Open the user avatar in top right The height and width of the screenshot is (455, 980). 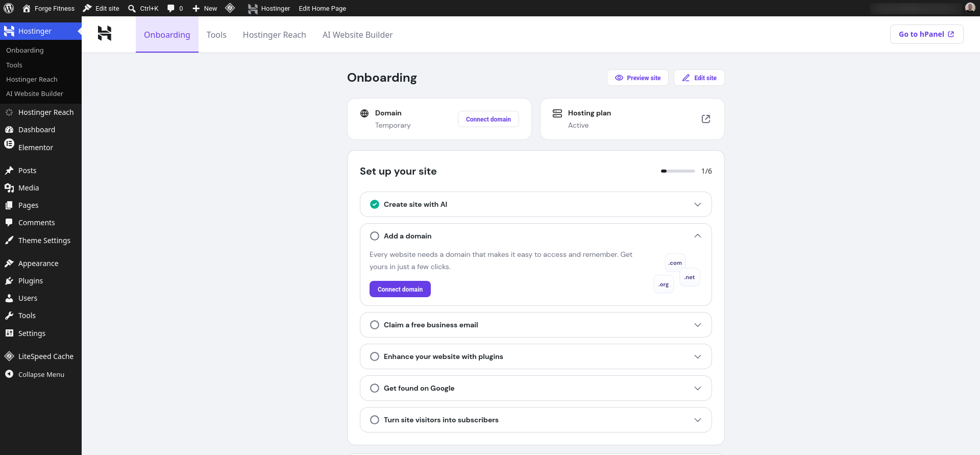coord(970,8)
